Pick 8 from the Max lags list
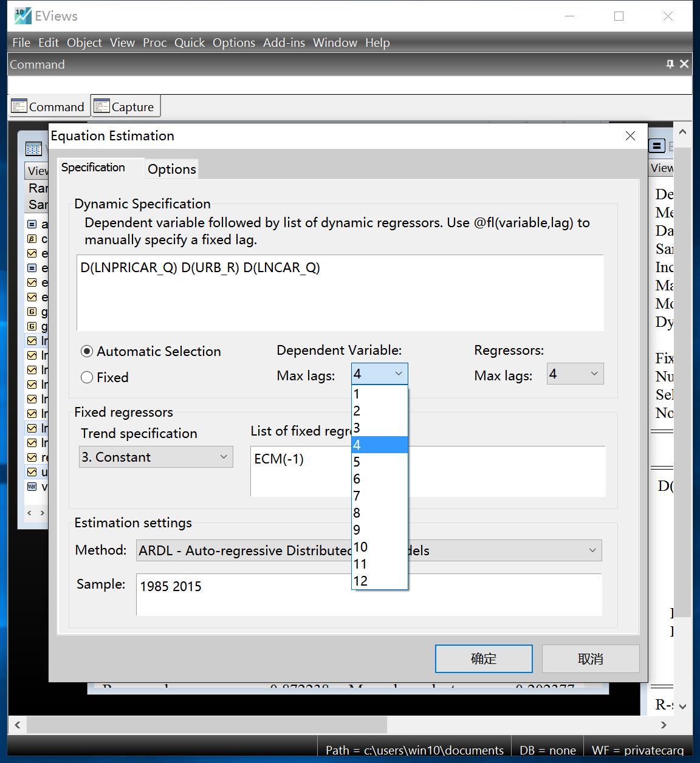Screen dimensions: 700x763 (380, 513)
